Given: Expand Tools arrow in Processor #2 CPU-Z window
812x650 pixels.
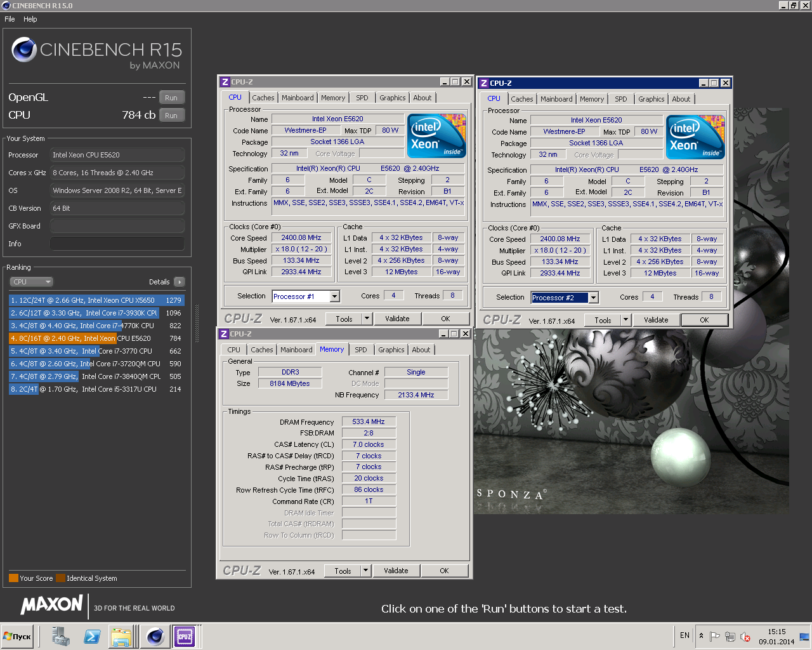Looking at the screenshot, I should click(x=625, y=320).
